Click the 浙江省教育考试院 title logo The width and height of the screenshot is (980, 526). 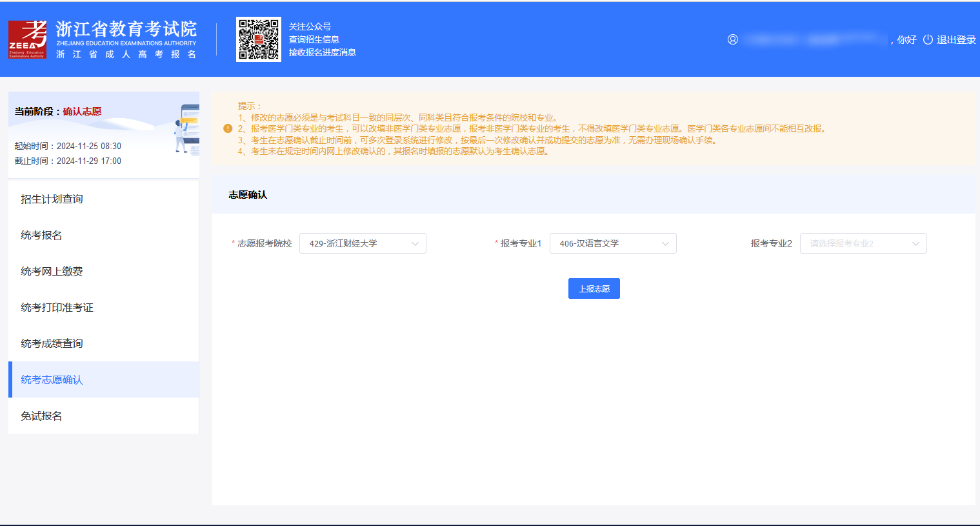[x=126, y=29]
